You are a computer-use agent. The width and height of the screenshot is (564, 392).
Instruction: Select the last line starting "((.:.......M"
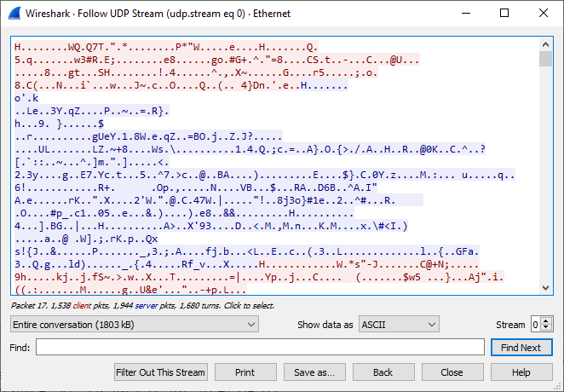pyautogui.click(x=130, y=290)
